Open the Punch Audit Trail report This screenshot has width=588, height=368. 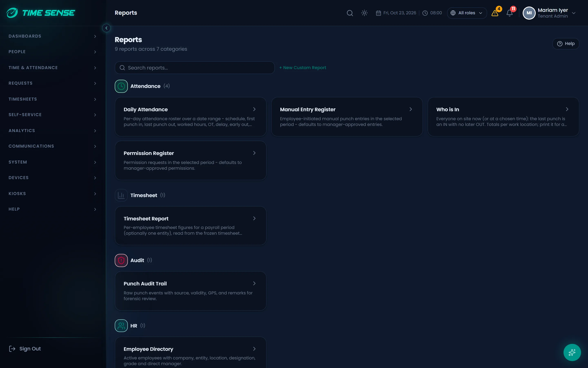point(190,291)
